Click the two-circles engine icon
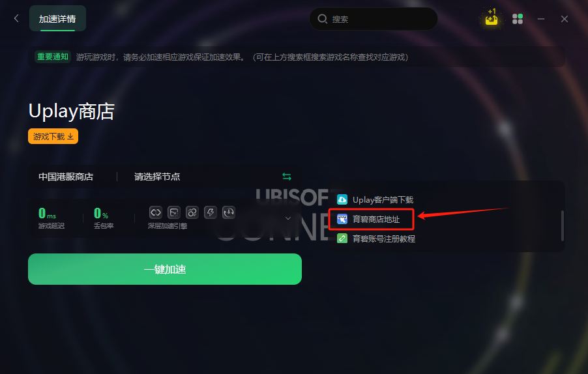Image resolution: width=588 pixels, height=374 pixels. pyautogui.click(x=192, y=212)
